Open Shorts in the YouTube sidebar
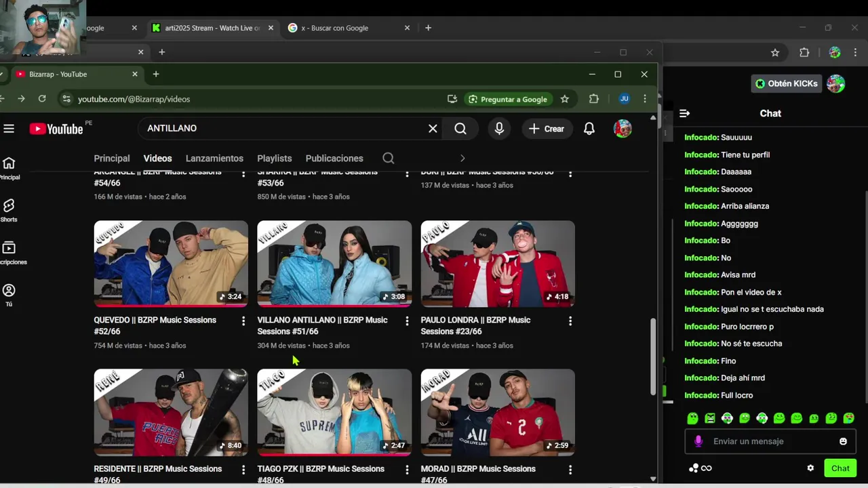 9,210
